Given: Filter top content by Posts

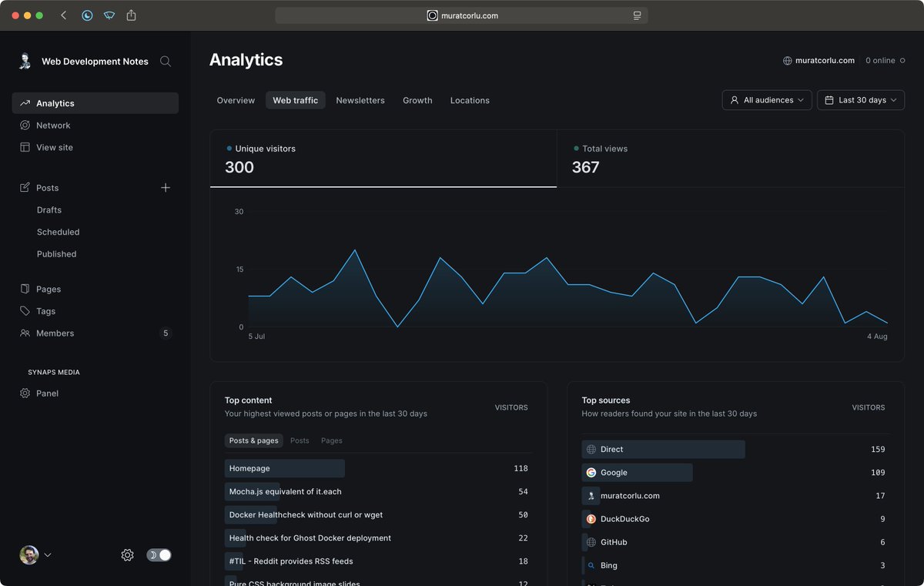Looking at the screenshot, I should point(300,441).
